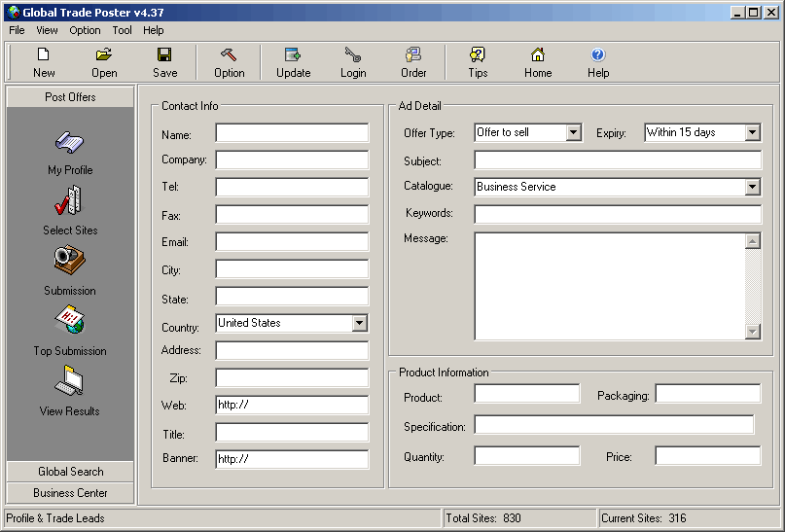Click into the City field
This screenshot has height=532, width=785.
(x=293, y=268)
